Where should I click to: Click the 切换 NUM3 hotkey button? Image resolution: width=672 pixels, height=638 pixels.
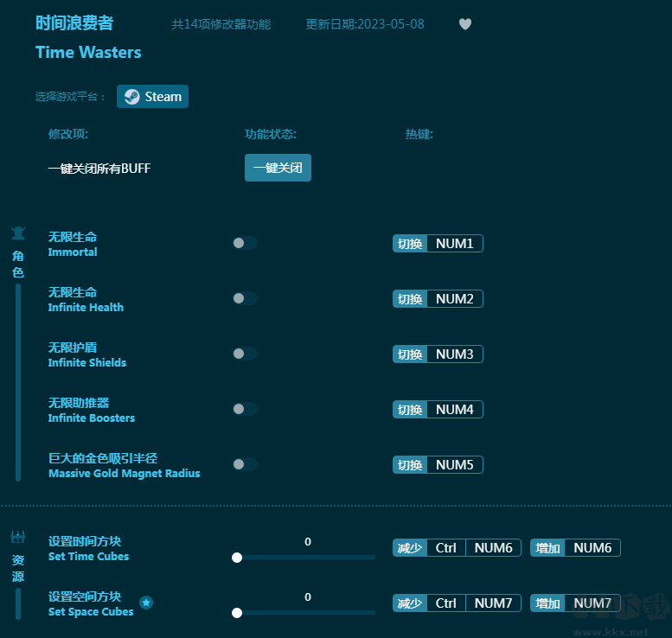(x=438, y=354)
